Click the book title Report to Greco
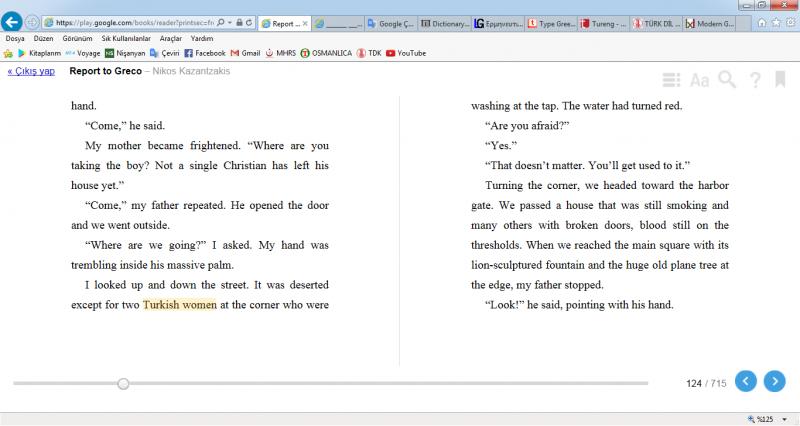The width and height of the screenshot is (800, 426). click(106, 71)
